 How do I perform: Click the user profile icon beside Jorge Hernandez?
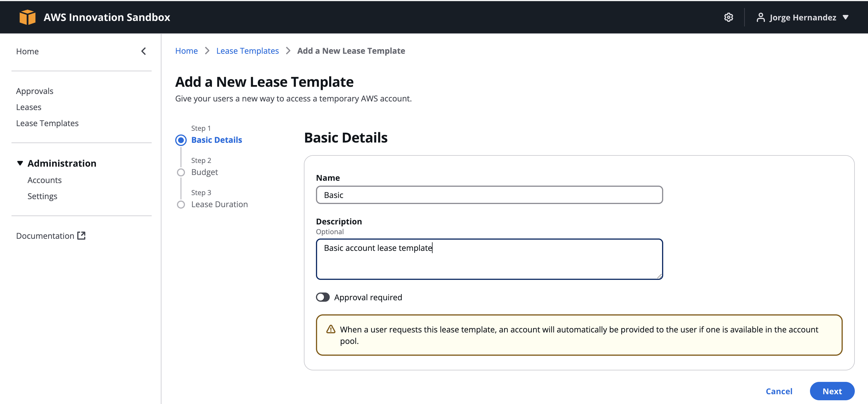click(761, 17)
